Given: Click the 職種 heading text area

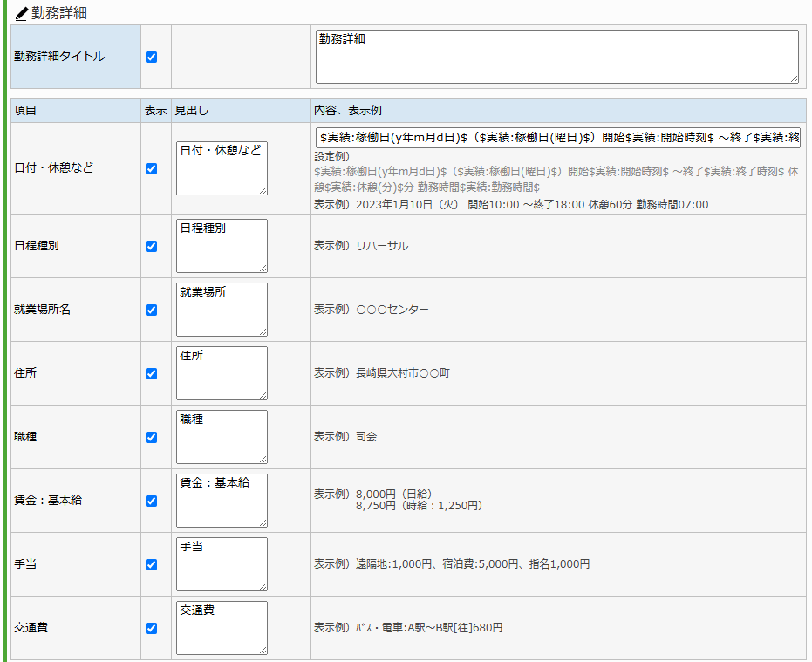Looking at the screenshot, I should click(x=222, y=437).
